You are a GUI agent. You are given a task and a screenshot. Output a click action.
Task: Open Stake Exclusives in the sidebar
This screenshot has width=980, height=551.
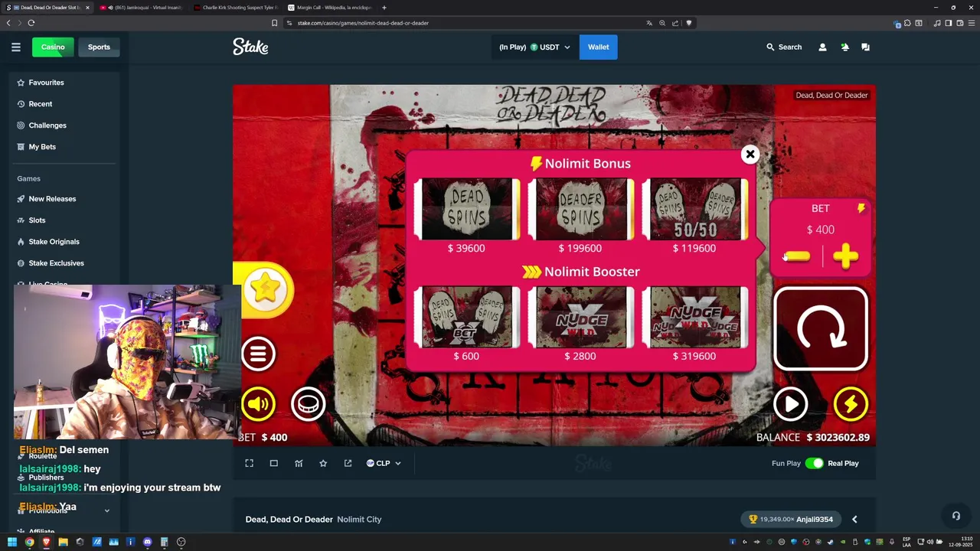click(x=64, y=263)
